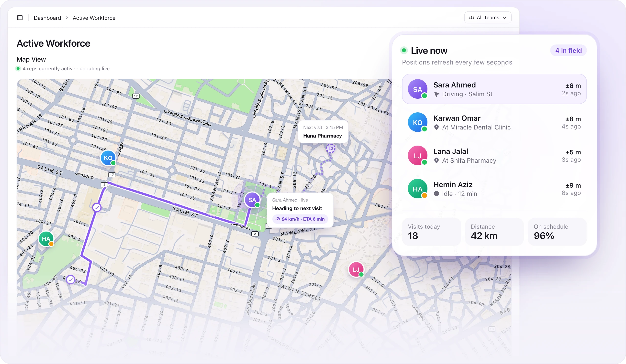
Task: Go to Dashboard breadcrumb
Action: 47,18
